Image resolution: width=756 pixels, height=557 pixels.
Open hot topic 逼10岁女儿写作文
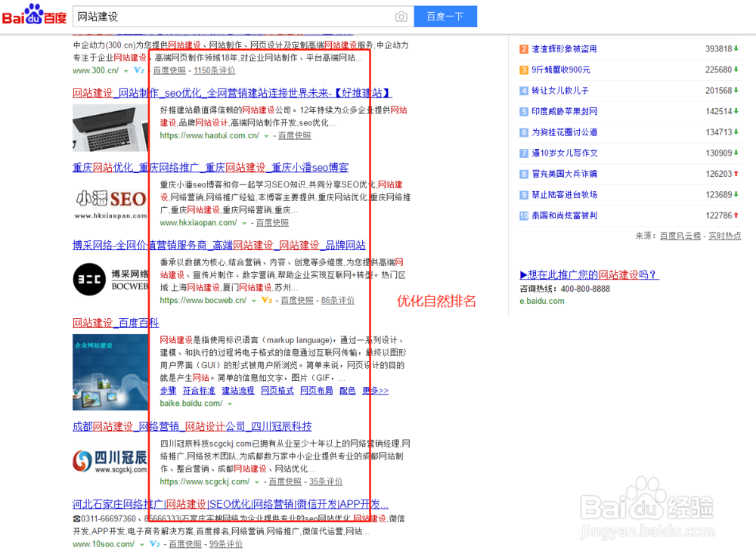[x=565, y=153]
